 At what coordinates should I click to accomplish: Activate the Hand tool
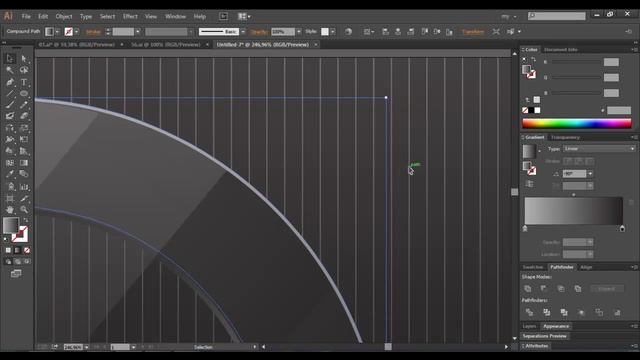tap(10, 210)
